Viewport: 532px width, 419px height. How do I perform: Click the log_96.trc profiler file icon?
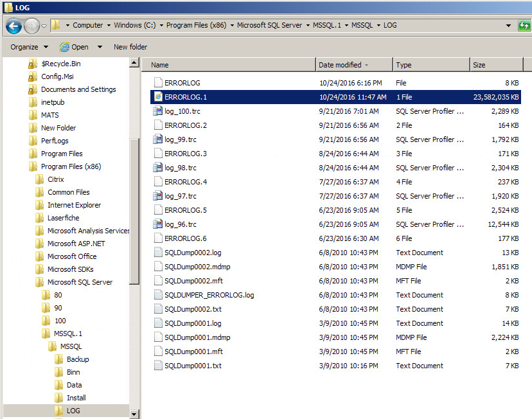point(157,224)
